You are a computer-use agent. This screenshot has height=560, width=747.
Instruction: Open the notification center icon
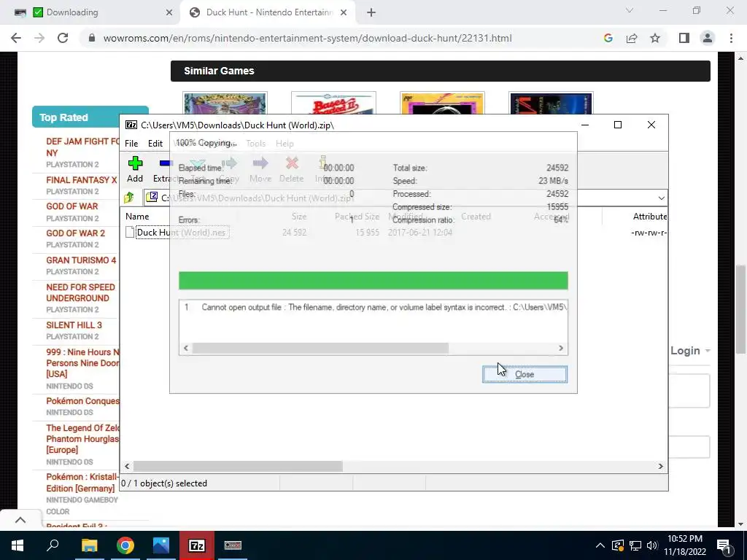pyautogui.click(x=724, y=545)
